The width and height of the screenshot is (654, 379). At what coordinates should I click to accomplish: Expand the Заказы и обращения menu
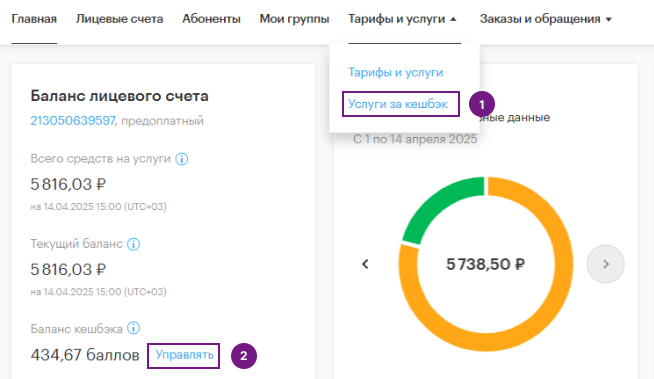(x=546, y=19)
